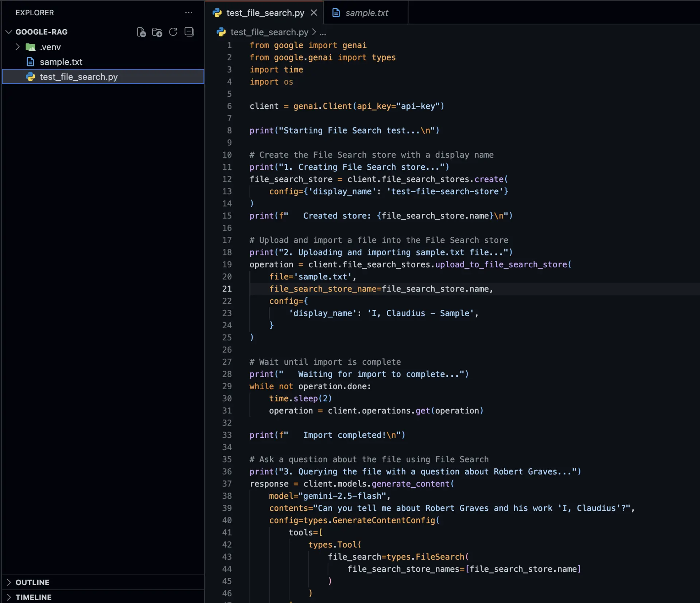The width and height of the screenshot is (700, 603).
Task: Click the New Folder icon in Explorer
Action: coord(157,32)
